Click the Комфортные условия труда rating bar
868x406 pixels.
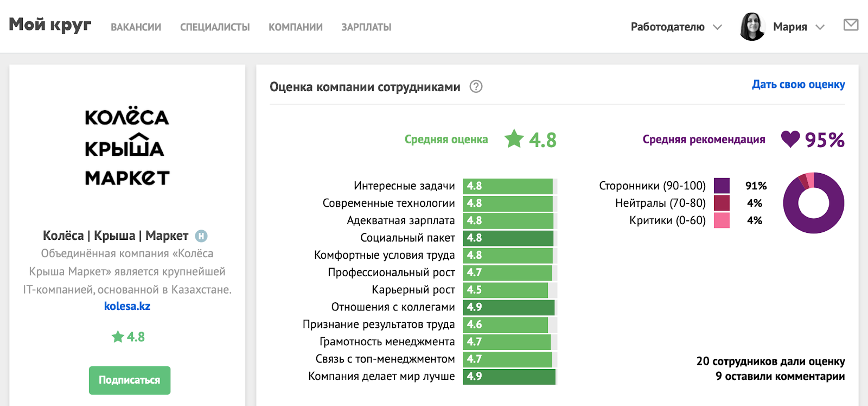pos(510,255)
